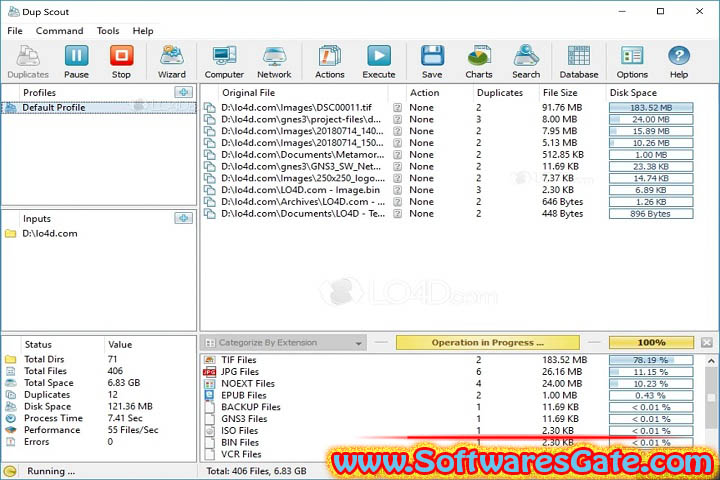Click Operation in Progress status bar
The height and width of the screenshot is (480, 720).
[x=487, y=342]
